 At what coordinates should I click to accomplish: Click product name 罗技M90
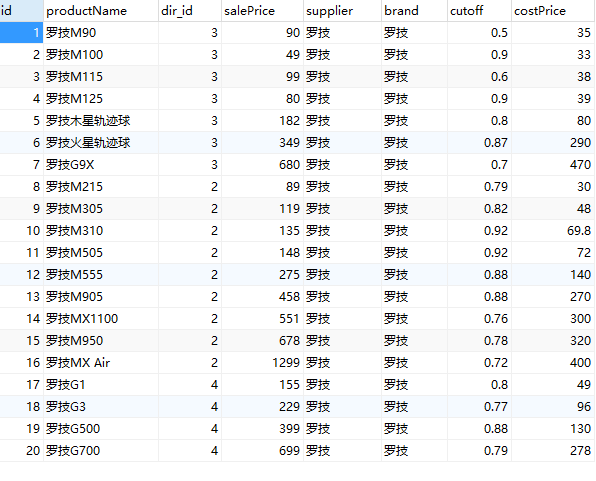coord(71,33)
